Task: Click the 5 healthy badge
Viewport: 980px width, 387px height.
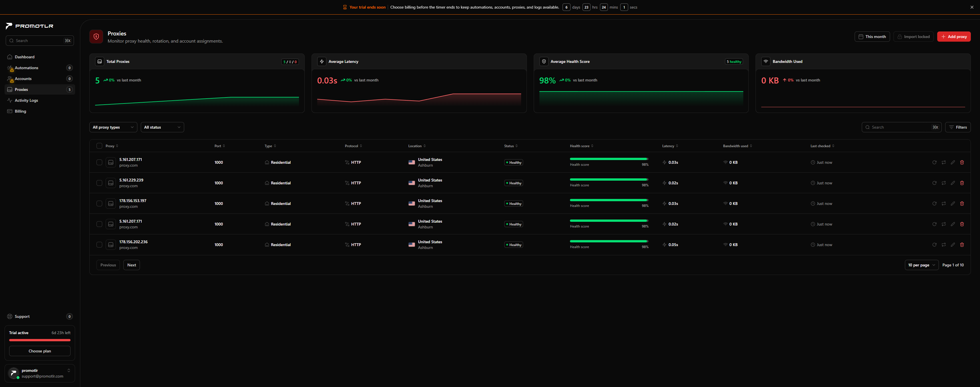Action: click(734, 62)
